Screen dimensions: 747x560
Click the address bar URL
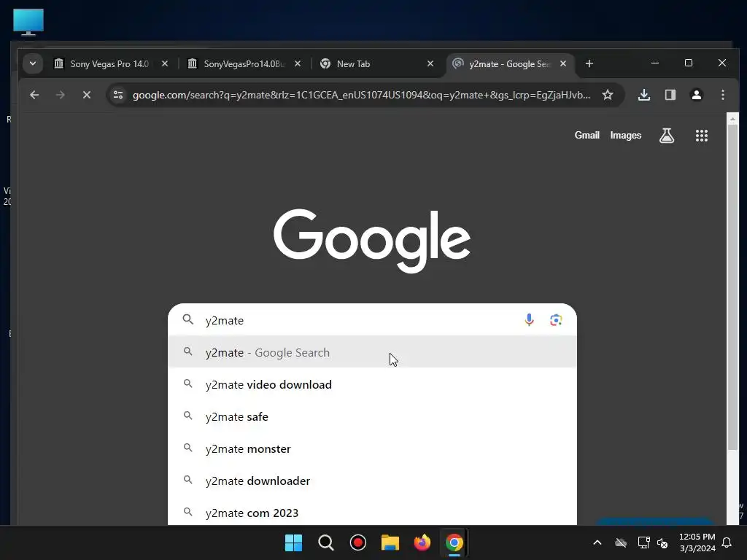(x=361, y=95)
